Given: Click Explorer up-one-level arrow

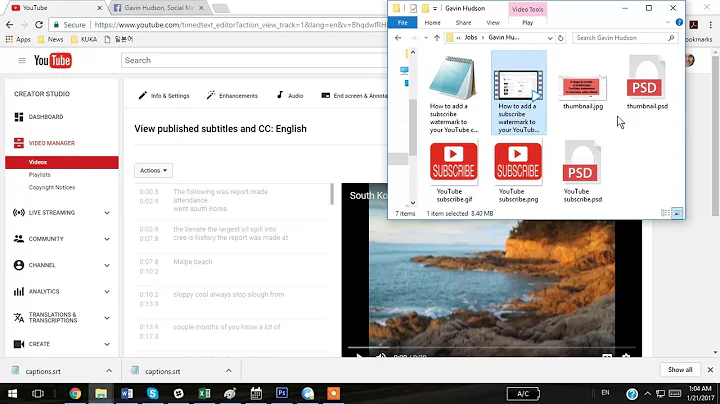Looking at the screenshot, I should [x=437, y=38].
